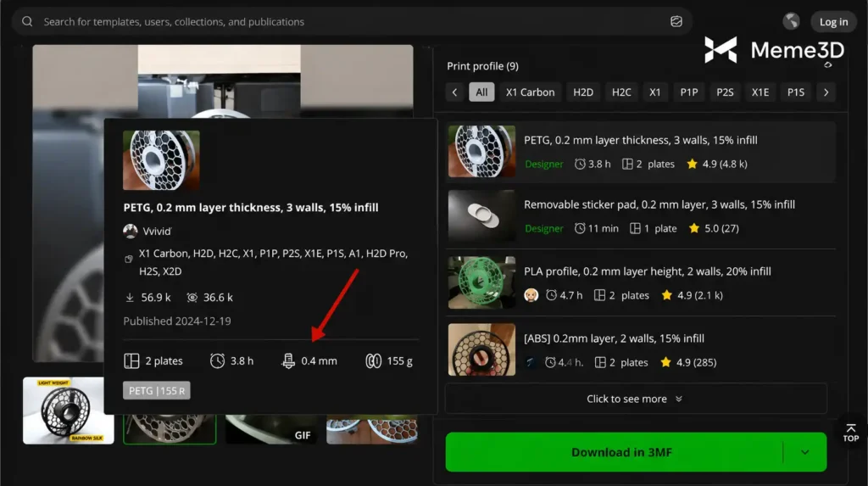The width and height of the screenshot is (868, 486).
Task: Show more printer tabs with right chevron
Action: point(826,92)
